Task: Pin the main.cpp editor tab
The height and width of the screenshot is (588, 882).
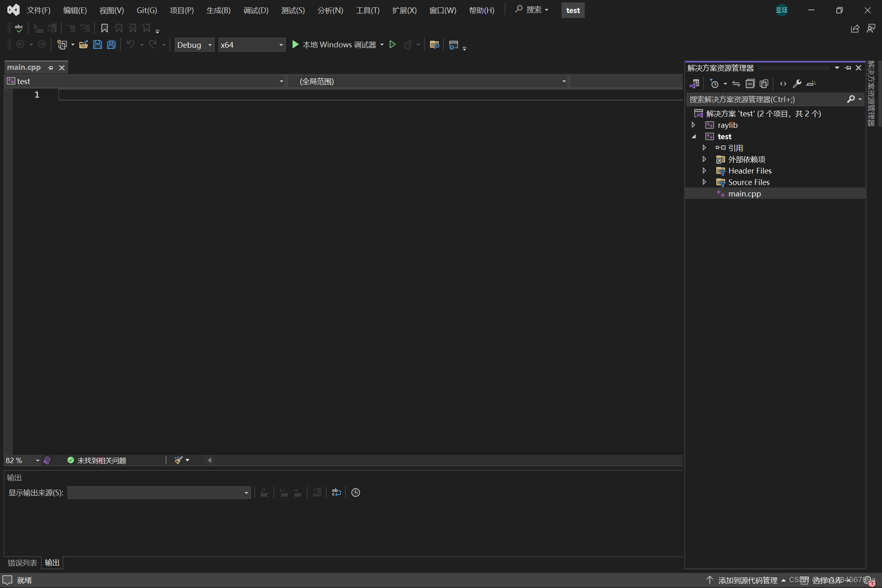Action: 51,68
